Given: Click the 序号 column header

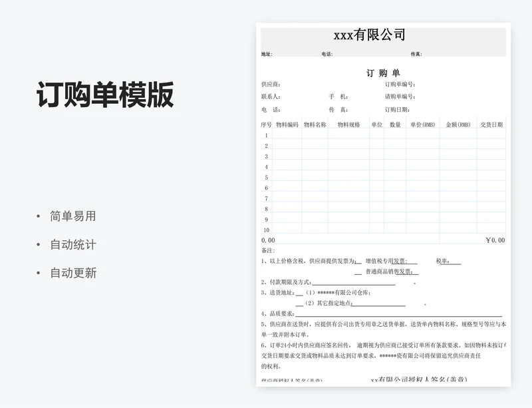Looking at the screenshot, I should tap(267, 124).
